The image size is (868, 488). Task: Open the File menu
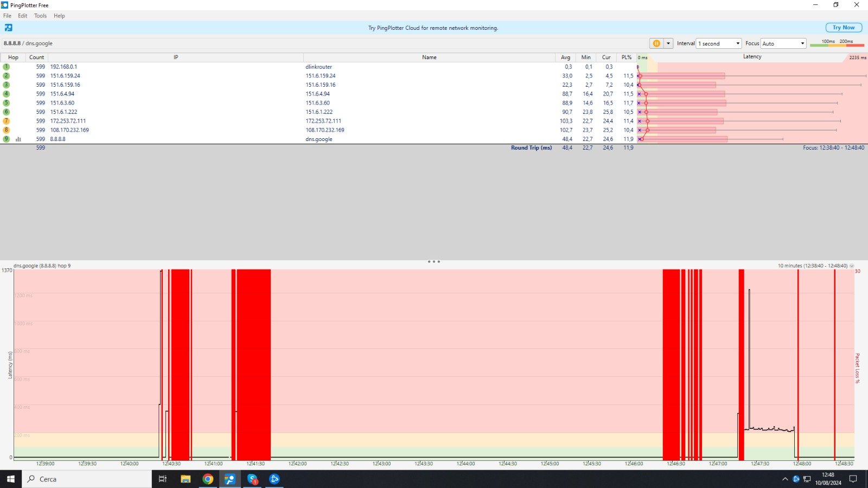7,16
